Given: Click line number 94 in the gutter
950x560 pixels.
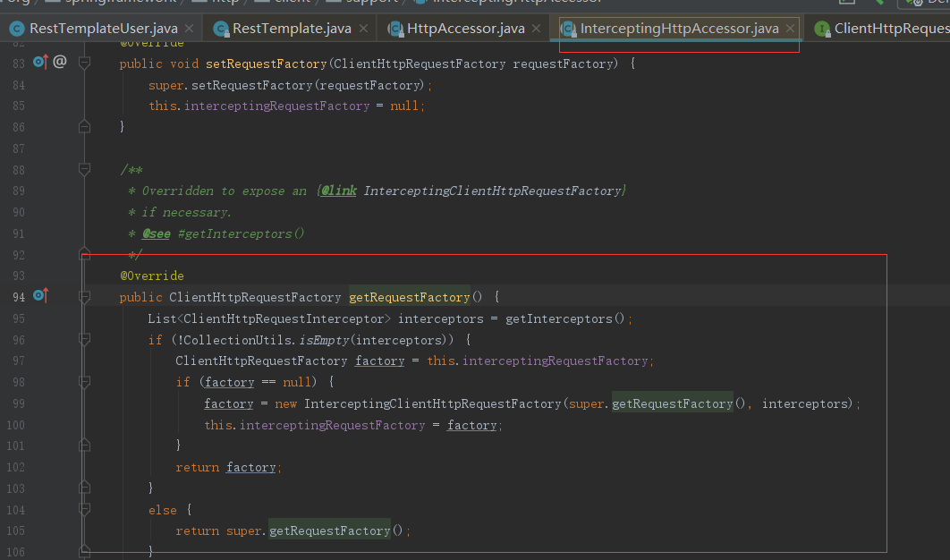Looking at the screenshot, I should [19, 297].
